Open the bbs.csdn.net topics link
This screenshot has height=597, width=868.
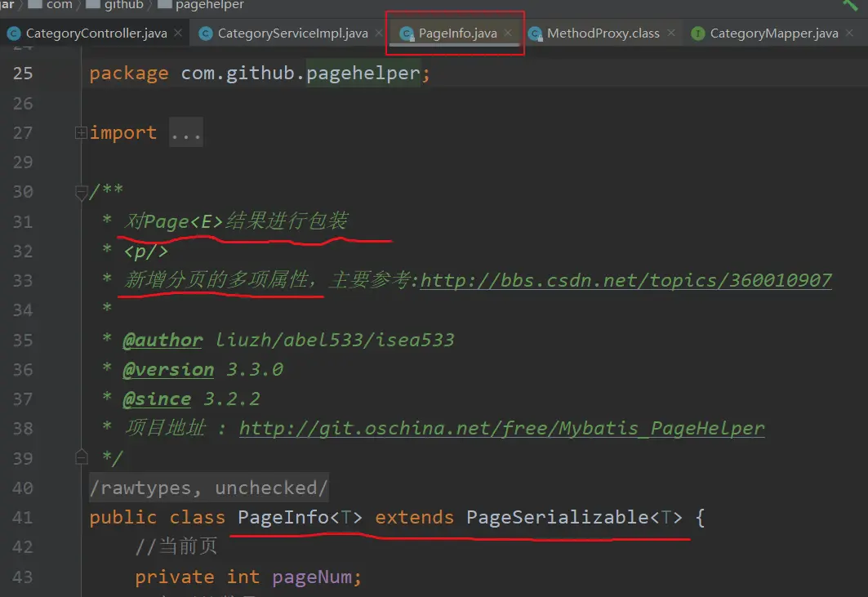click(x=625, y=281)
